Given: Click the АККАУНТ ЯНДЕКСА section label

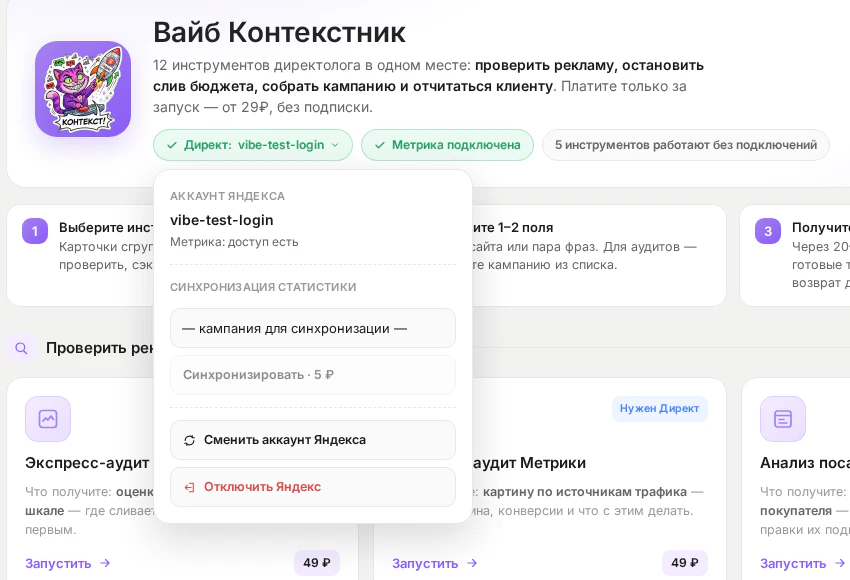Looking at the screenshot, I should tap(228, 196).
